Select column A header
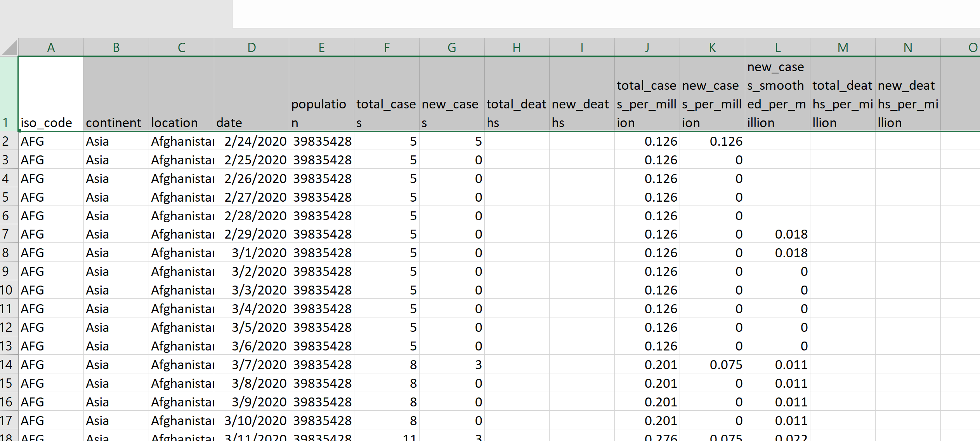Image resolution: width=980 pixels, height=441 pixels. (51, 47)
